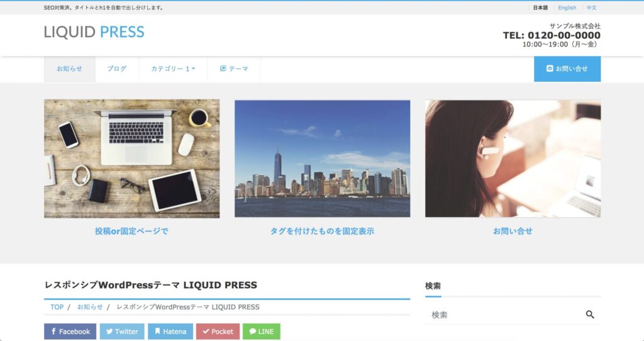Click the お問い合せ envelope button
Screen dimensions: 644x341
(x=567, y=69)
